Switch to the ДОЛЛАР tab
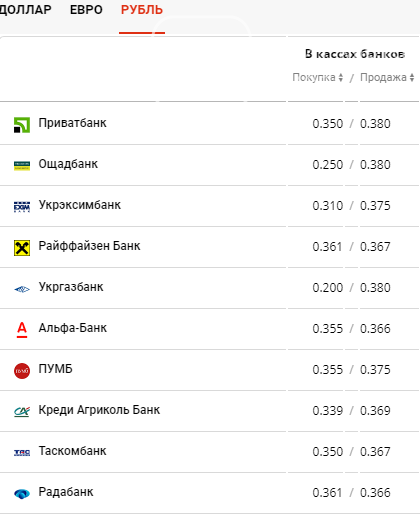This screenshot has height=514, width=420. 25,10
